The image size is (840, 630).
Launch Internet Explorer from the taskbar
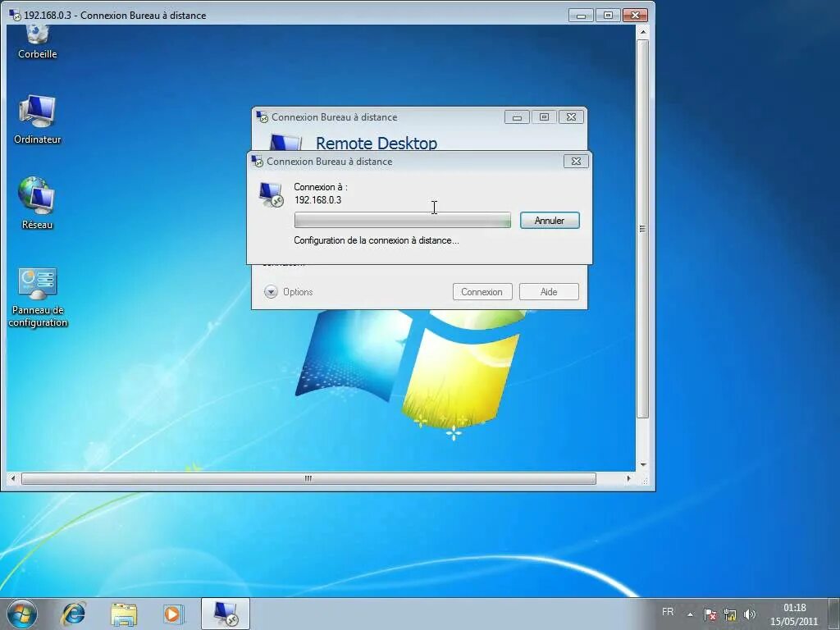pos(74,614)
